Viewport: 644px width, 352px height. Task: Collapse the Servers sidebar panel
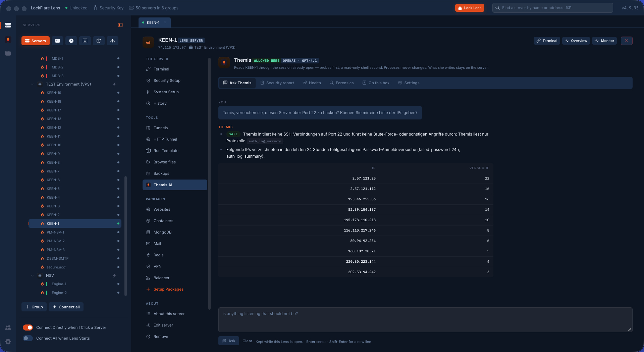click(120, 25)
